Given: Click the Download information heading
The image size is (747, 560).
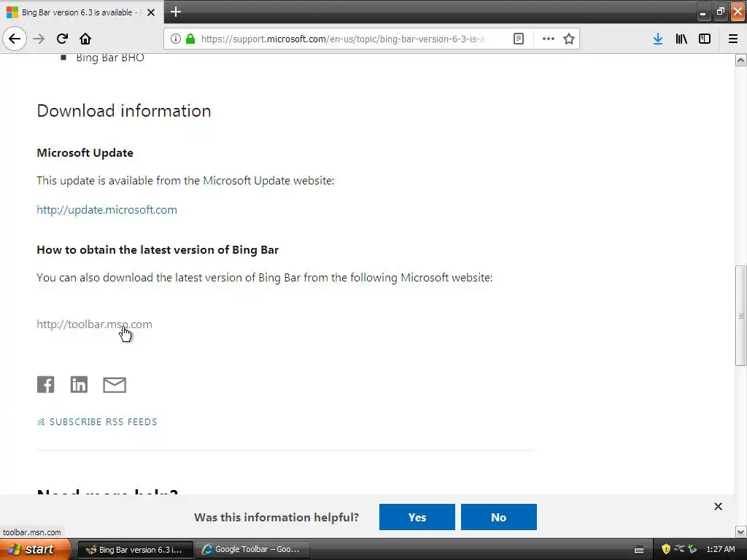Looking at the screenshot, I should (x=124, y=111).
